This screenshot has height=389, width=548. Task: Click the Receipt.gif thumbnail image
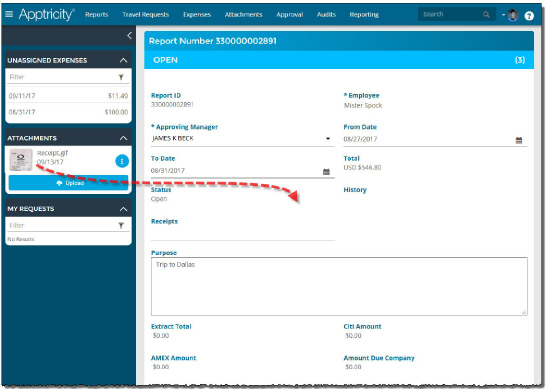[21, 160]
